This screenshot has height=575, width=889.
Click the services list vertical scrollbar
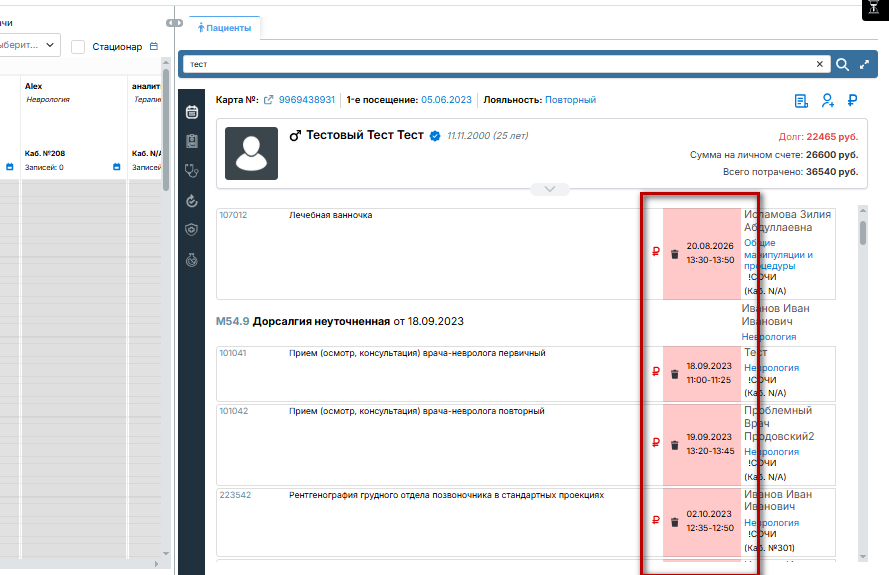coord(863,383)
